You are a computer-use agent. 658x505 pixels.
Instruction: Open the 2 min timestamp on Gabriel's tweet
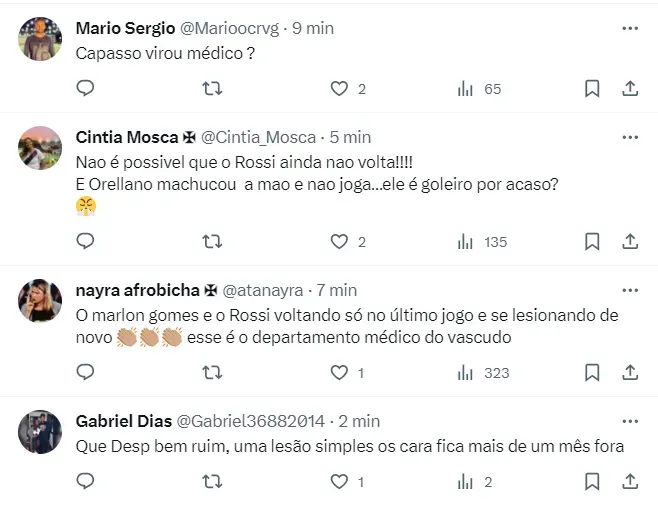click(x=359, y=421)
